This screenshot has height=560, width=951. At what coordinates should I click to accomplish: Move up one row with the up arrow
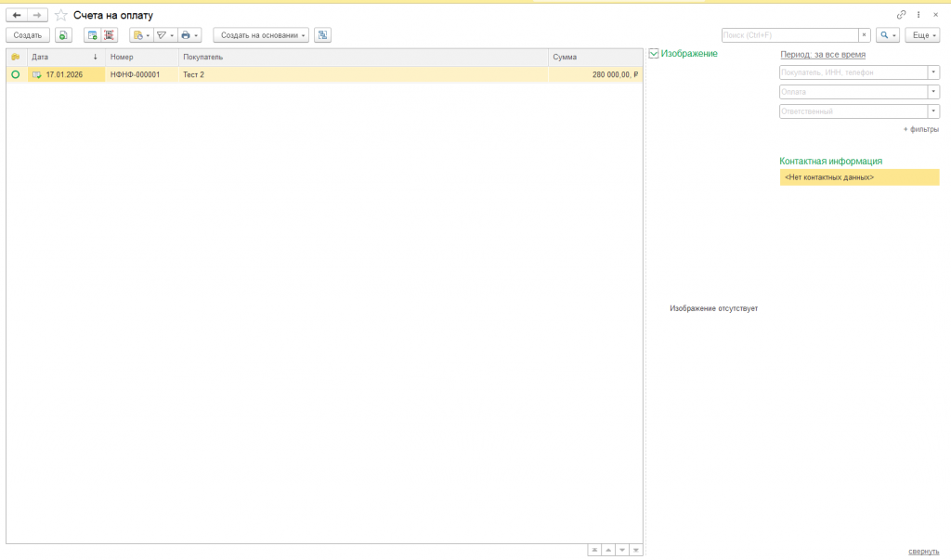pyautogui.click(x=608, y=550)
